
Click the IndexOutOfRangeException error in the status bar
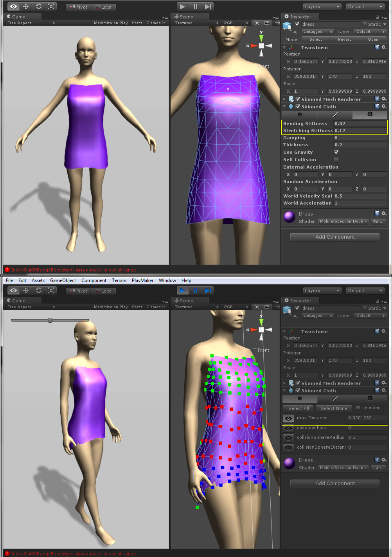(x=74, y=270)
